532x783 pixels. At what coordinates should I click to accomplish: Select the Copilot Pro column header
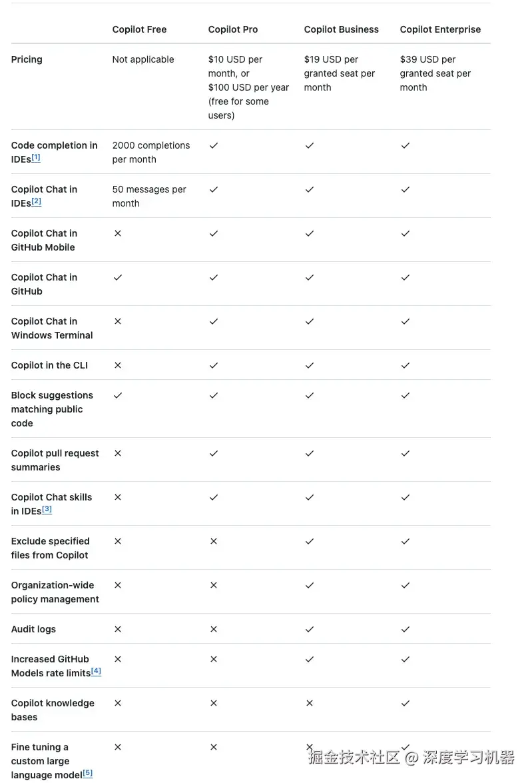(232, 29)
